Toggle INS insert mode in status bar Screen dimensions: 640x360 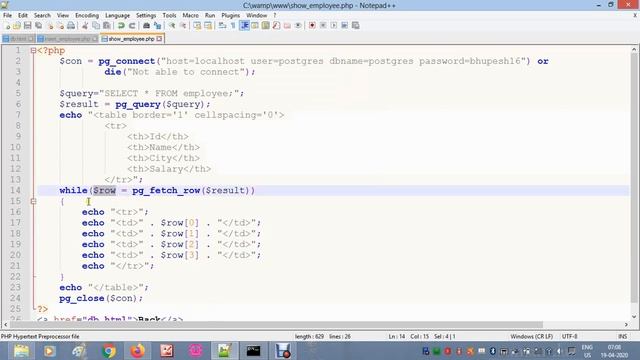click(x=622, y=337)
